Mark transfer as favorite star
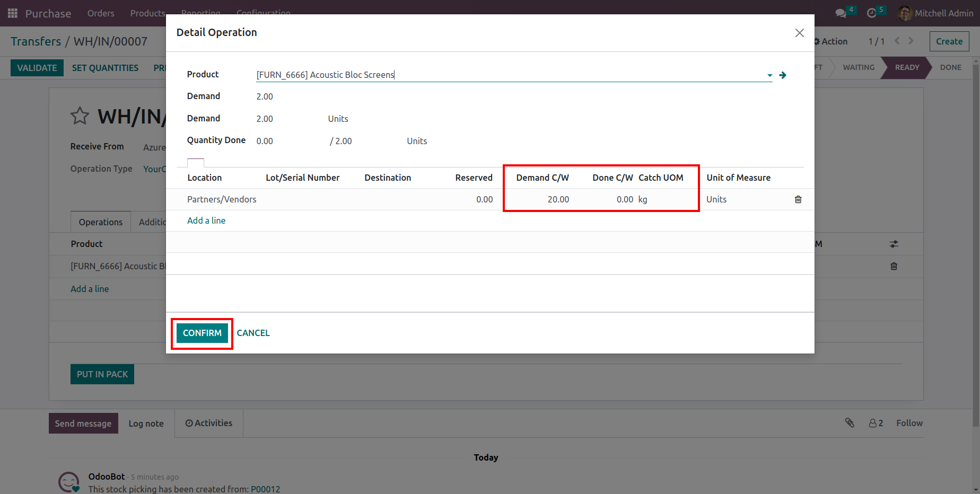 pos(80,116)
